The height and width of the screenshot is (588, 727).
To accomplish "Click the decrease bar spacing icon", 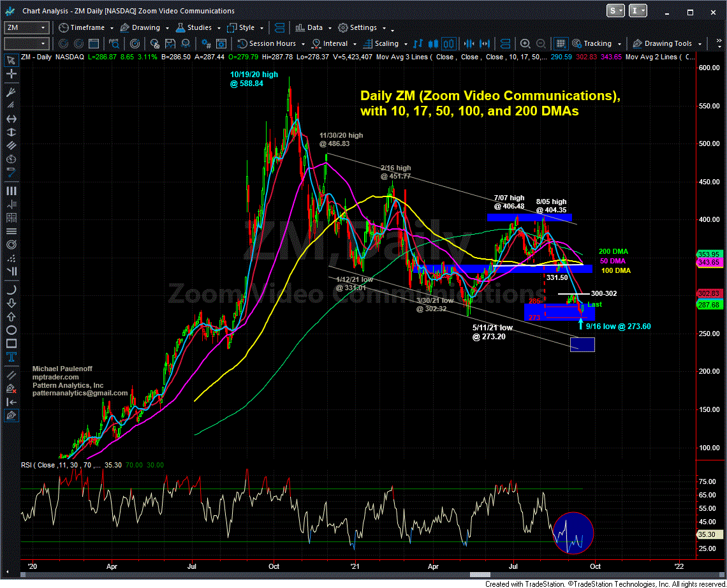I will (x=469, y=43).
